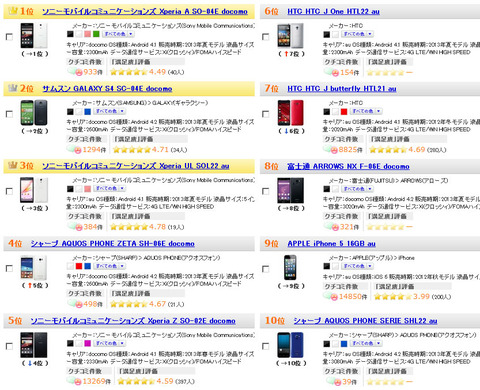Click the blue down-arrow icon beside 6位

(286, 131)
